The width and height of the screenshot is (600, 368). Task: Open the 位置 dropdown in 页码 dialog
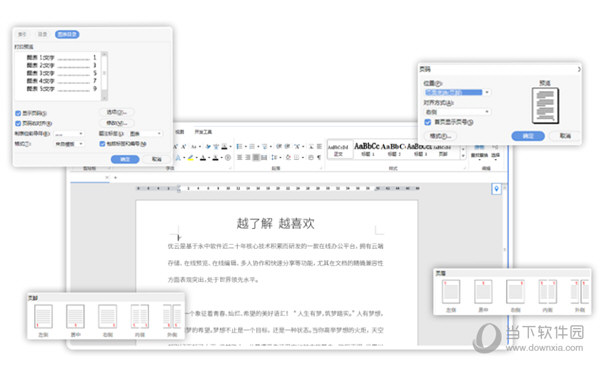point(457,93)
